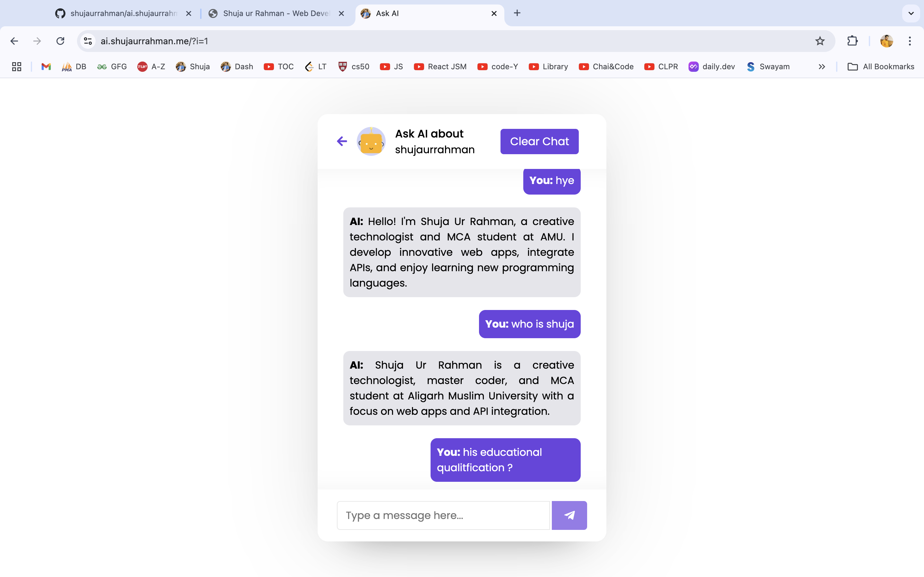Open the Chrome three-dot menu

[x=910, y=41]
